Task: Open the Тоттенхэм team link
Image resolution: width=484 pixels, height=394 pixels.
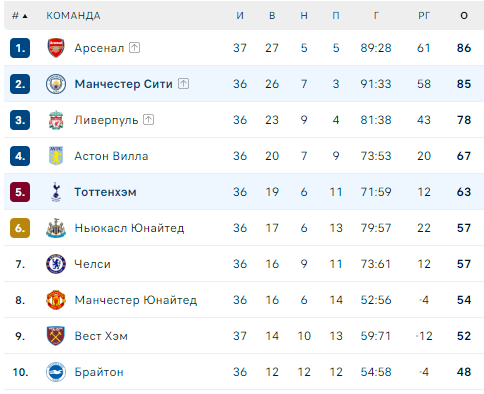Action: point(105,192)
